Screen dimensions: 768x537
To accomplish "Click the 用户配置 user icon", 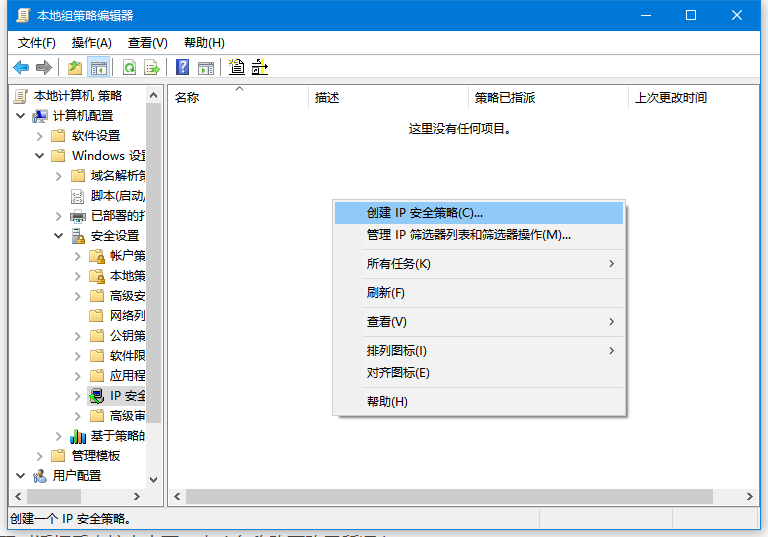I will click(40, 476).
